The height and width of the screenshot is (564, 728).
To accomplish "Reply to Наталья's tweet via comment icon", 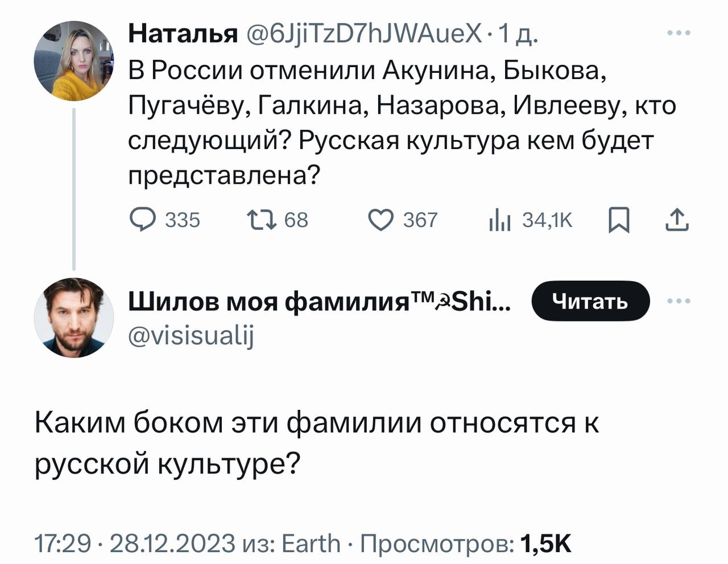I will tap(142, 220).
